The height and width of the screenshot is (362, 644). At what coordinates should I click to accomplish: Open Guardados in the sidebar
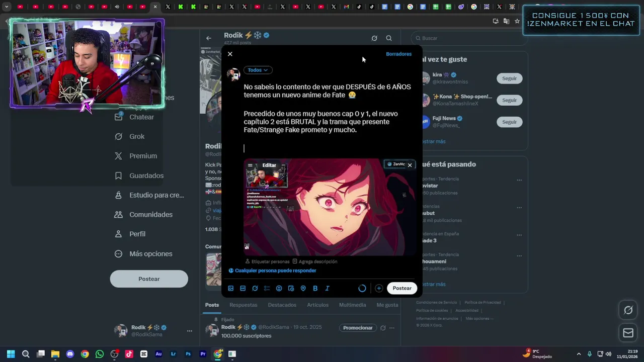click(139, 175)
